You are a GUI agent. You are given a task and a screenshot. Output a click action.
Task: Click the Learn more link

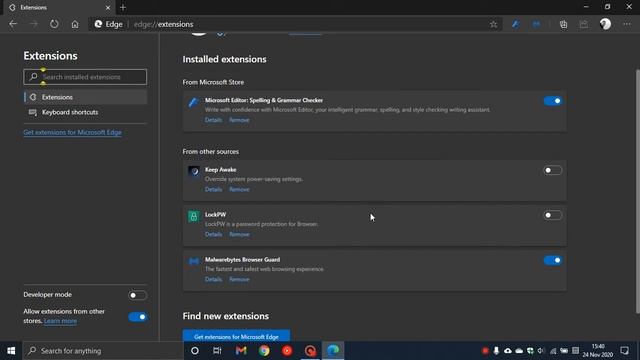60,321
